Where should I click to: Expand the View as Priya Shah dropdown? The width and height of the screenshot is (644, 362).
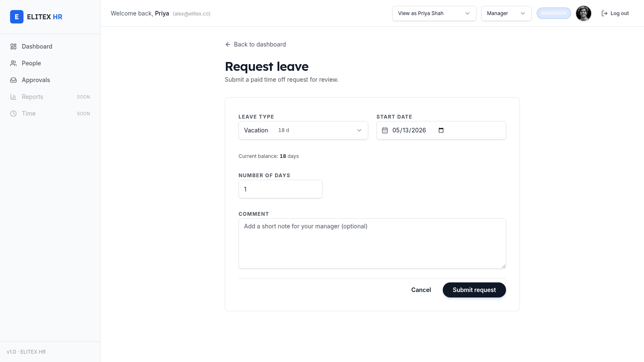click(434, 13)
